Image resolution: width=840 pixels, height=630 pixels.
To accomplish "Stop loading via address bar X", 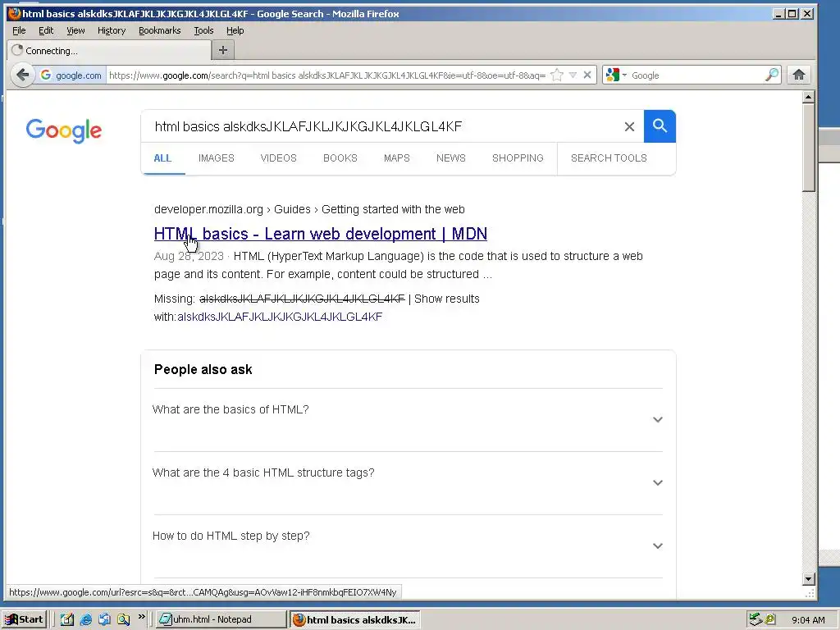I will (x=587, y=75).
